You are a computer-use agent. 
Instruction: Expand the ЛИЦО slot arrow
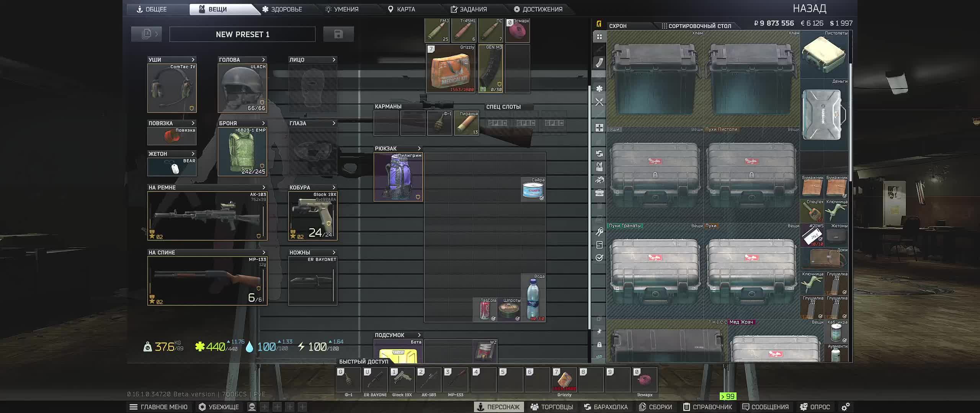point(334,60)
